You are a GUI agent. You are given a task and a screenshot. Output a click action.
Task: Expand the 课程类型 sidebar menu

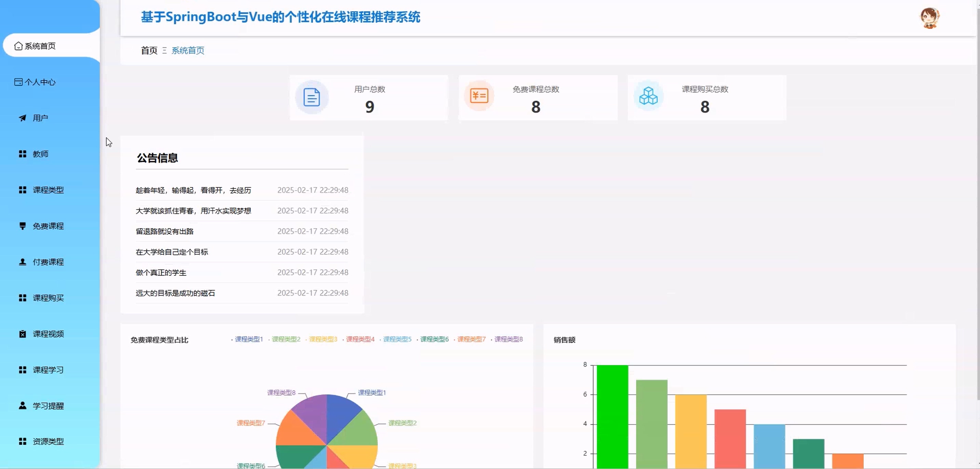click(x=48, y=190)
